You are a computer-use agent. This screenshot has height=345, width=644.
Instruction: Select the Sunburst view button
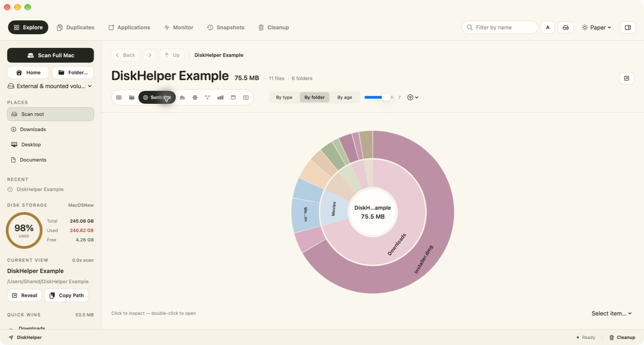[157, 97]
